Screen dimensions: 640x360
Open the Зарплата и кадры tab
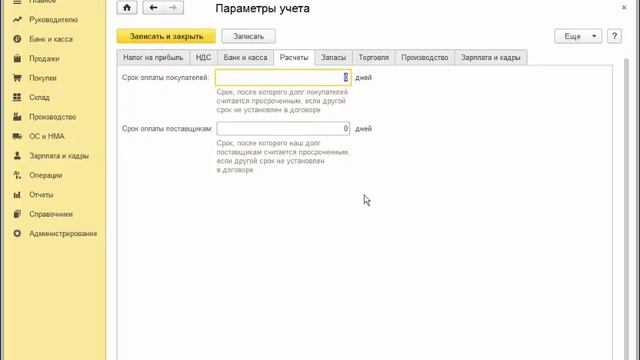[491, 58]
